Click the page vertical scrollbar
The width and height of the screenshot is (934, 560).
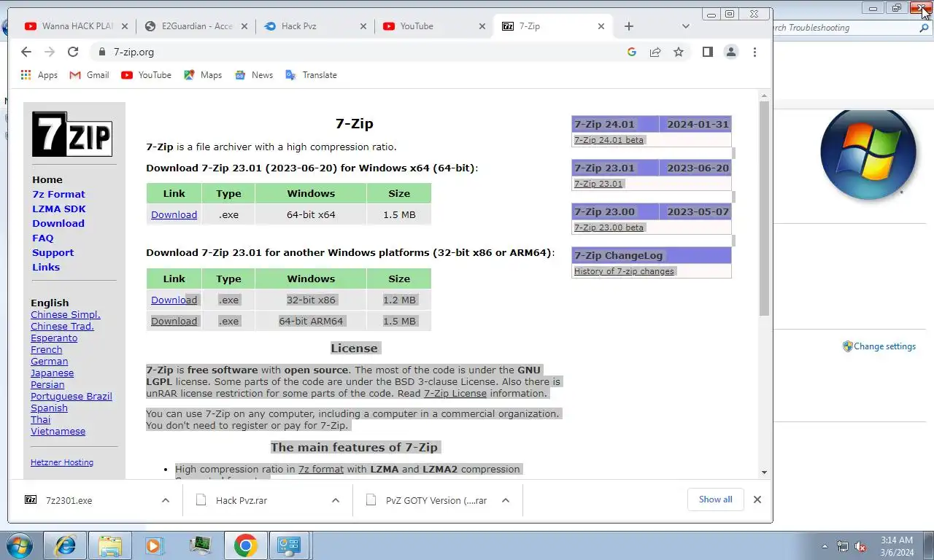pyautogui.click(x=764, y=208)
